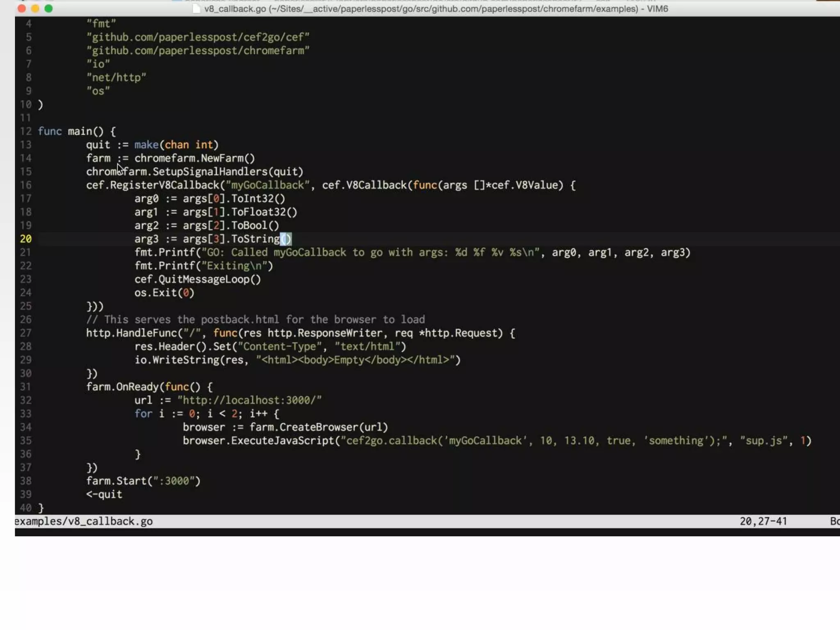The width and height of the screenshot is (840, 630).
Task: Click the yellow minimize window button
Action: click(35, 9)
